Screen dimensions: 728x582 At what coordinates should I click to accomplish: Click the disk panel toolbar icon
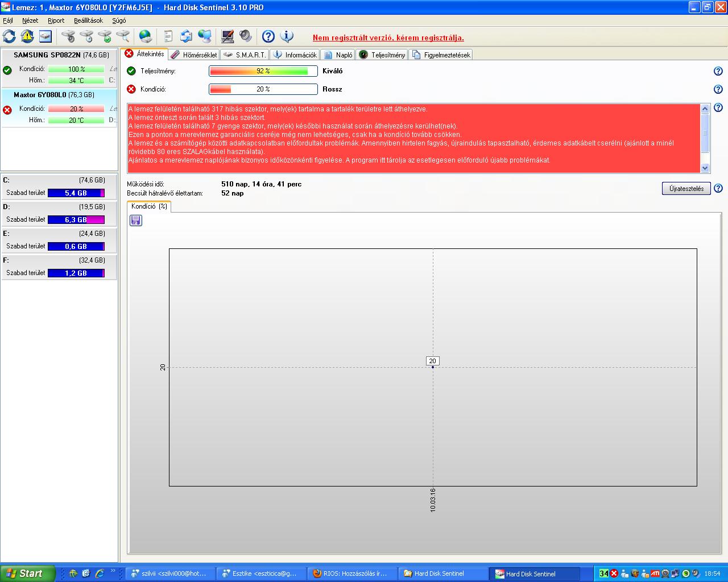point(45,36)
